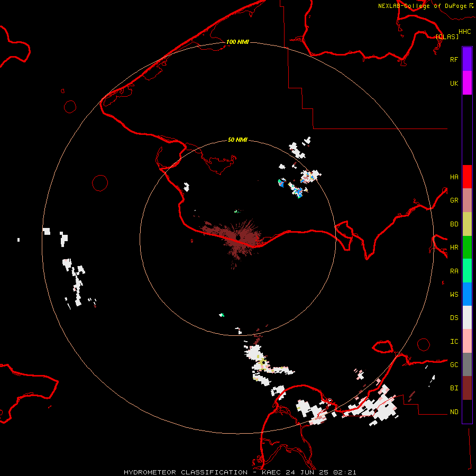The width and height of the screenshot is (476, 476).
Task: Click the RA light green legend swatch
Action: click(x=467, y=271)
